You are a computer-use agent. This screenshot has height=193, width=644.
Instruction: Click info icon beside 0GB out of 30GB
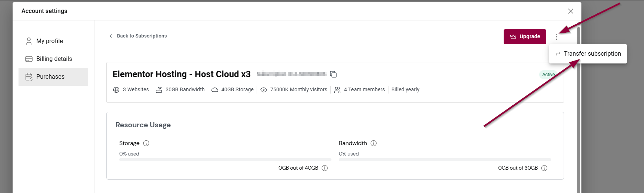coord(544,168)
